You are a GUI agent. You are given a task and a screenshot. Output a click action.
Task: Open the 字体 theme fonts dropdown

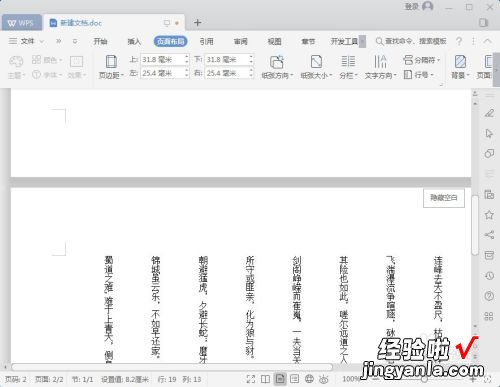coord(47,74)
